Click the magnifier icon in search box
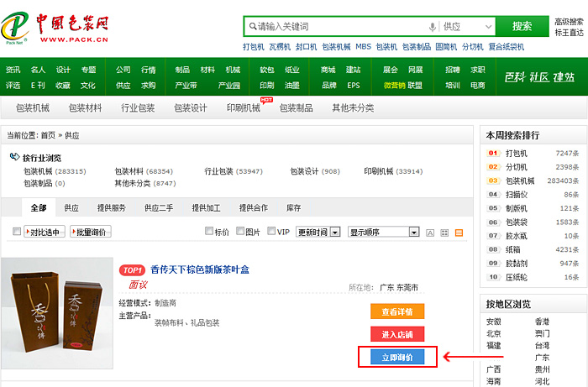Screen dimensions: 588x387 [x=250, y=26]
